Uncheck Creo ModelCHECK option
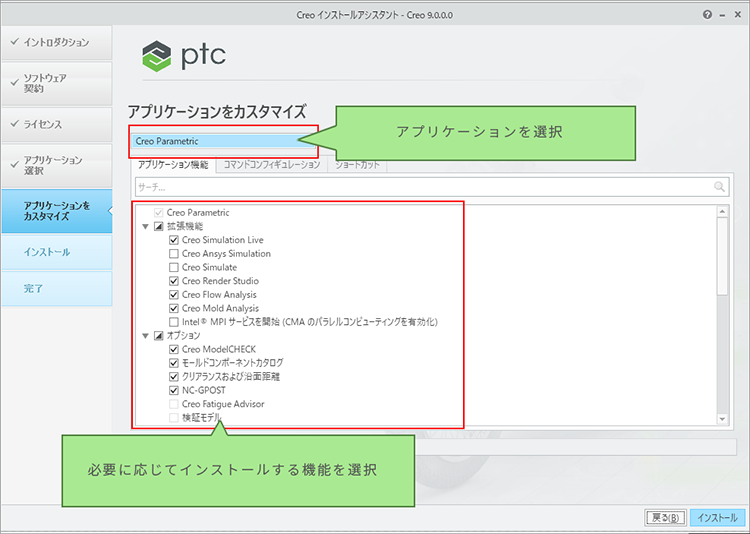The height and width of the screenshot is (534, 750). click(174, 349)
